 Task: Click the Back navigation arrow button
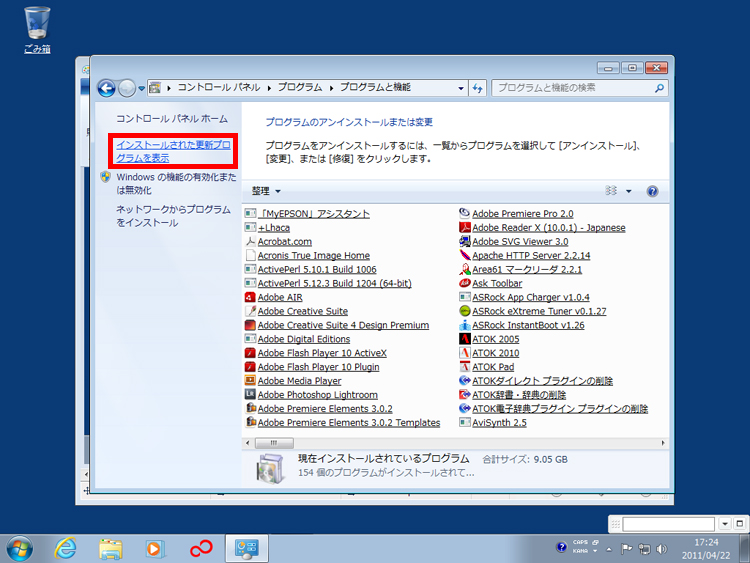click(106, 88)
